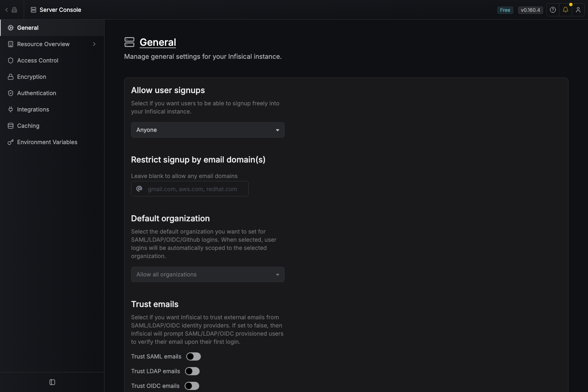Viewport: 588px width, 392px height.
Task: Enable the Trust LDAP emails toggle
Action: pyautogui.click(x=192, y=371)
